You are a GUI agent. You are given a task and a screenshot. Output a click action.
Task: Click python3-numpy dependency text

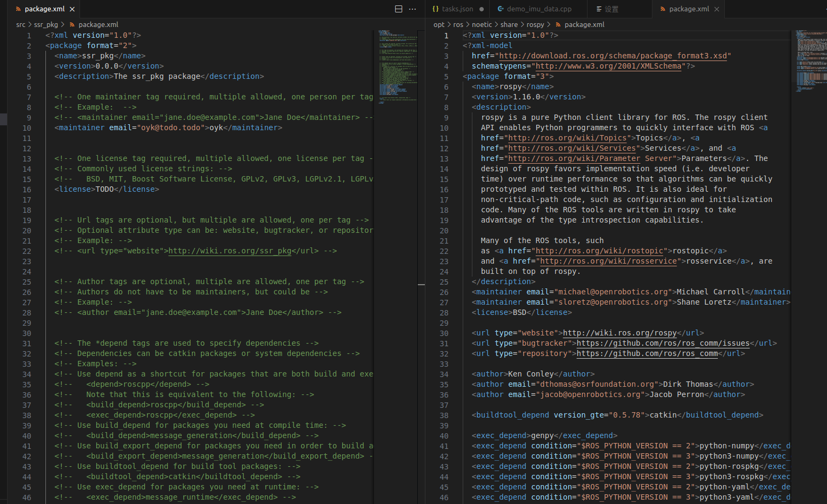coord(730,456)
